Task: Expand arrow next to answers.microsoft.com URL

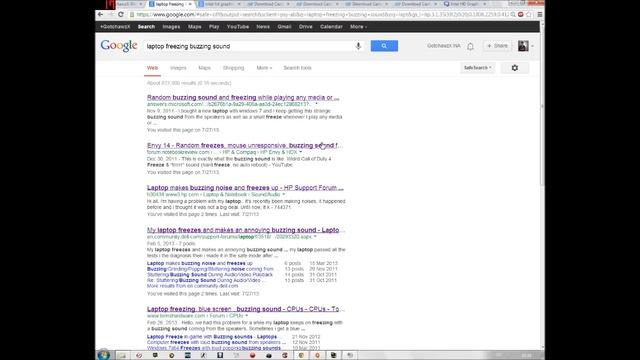Action: tap(316, 104)
